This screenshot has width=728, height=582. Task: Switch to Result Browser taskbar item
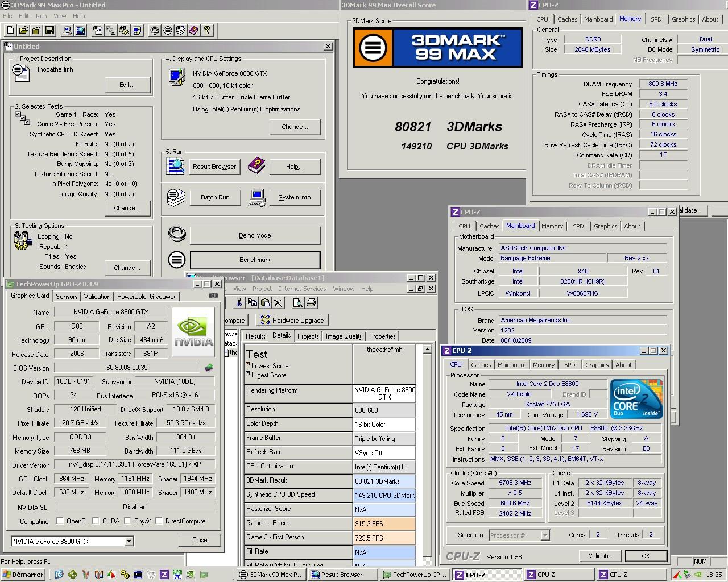click(x=344, y=575)
